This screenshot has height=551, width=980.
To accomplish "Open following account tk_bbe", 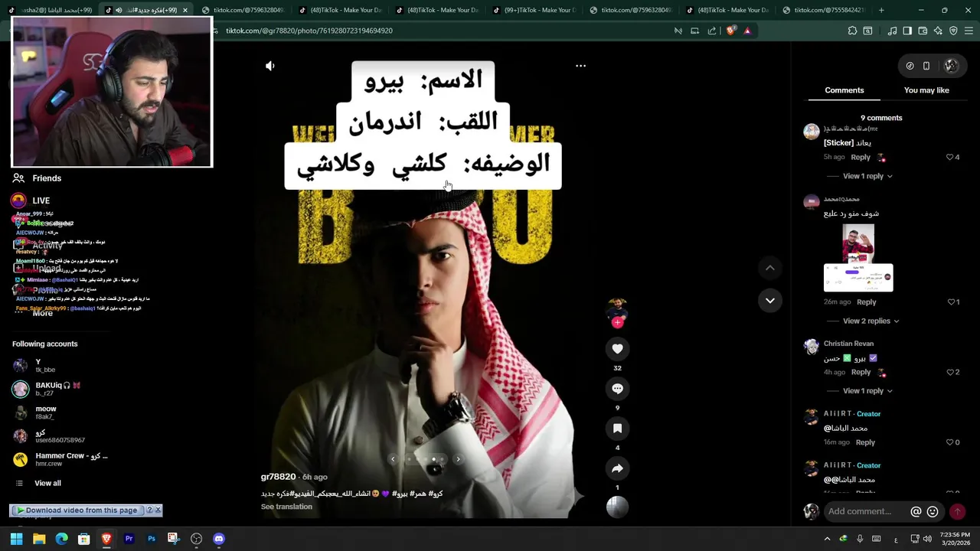I will click(x=45, y=366).
